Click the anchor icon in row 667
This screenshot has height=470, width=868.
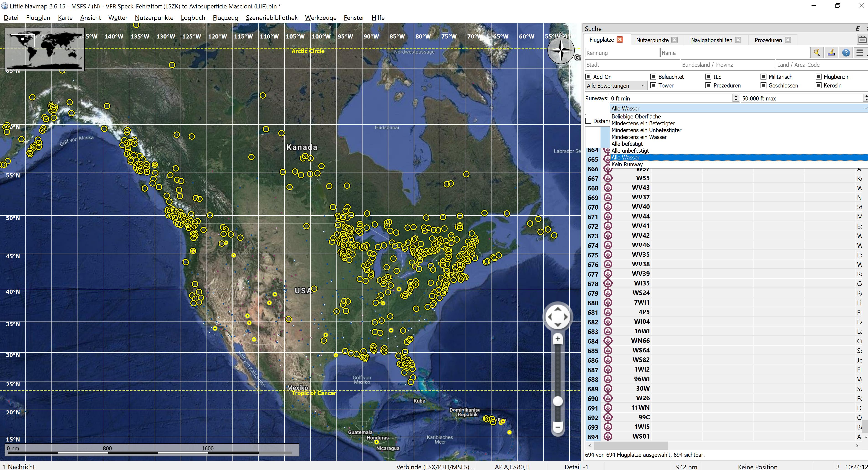(x=608, y=178)
